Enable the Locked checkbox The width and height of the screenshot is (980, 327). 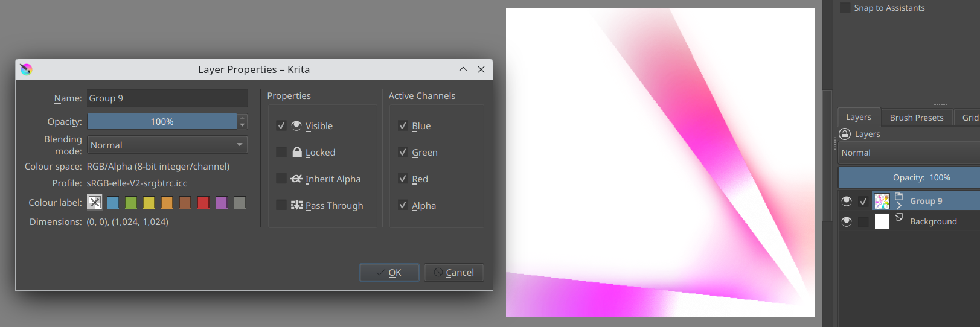tap(281, 152)
